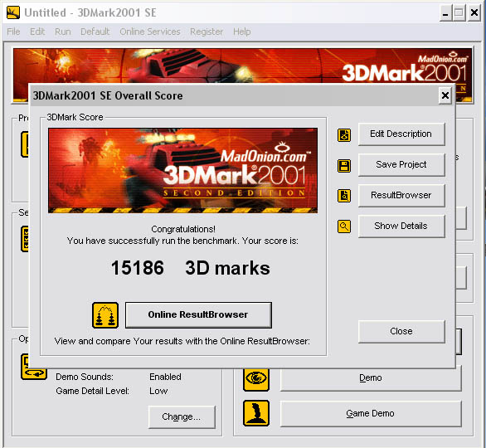The height and width of the screenshot is (448, 486).
Task: Click the Congratulations! message text
Action: pyautogui.click(x=182, y=229)
